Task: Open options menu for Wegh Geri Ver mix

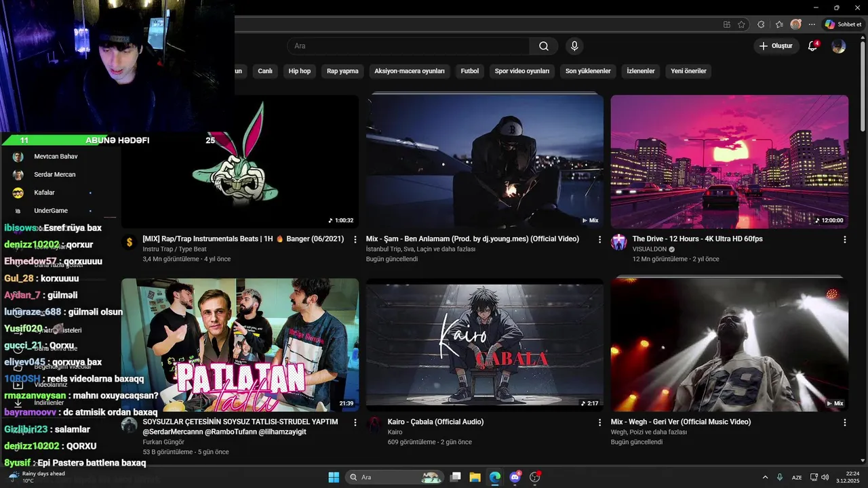Action: (844, 422)
